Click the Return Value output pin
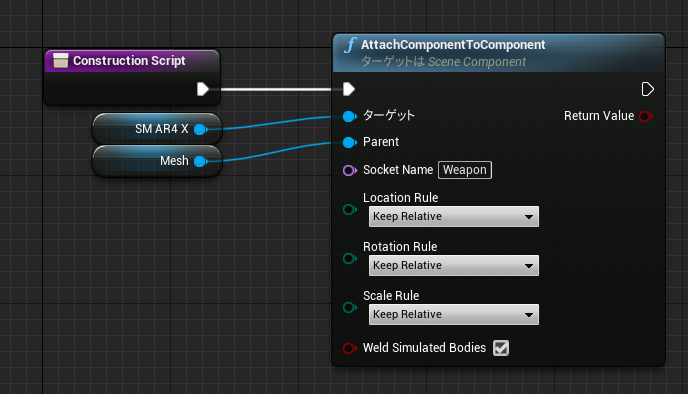The image size is (688, 394). 646,116
